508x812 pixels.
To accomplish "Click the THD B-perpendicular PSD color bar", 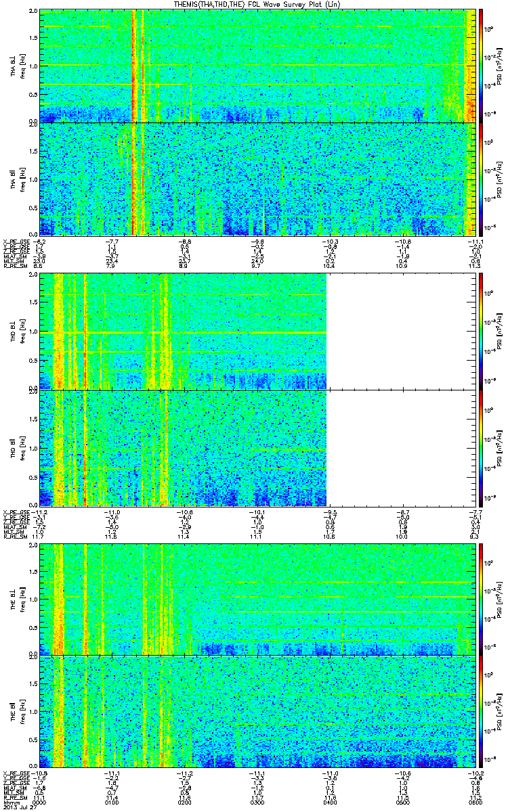I will click(482, 332).
